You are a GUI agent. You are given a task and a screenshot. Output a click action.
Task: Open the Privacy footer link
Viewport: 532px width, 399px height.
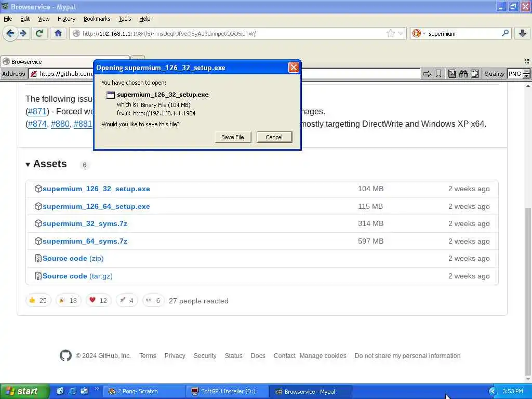click(x=175, y=355)
